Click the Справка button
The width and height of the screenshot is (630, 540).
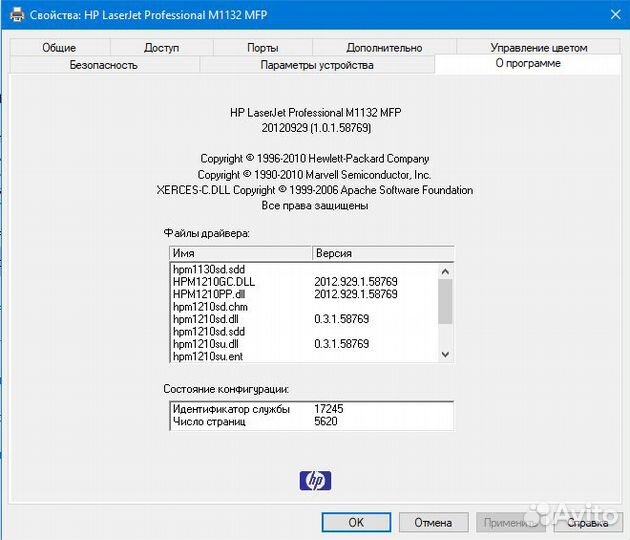coord(587,522)
